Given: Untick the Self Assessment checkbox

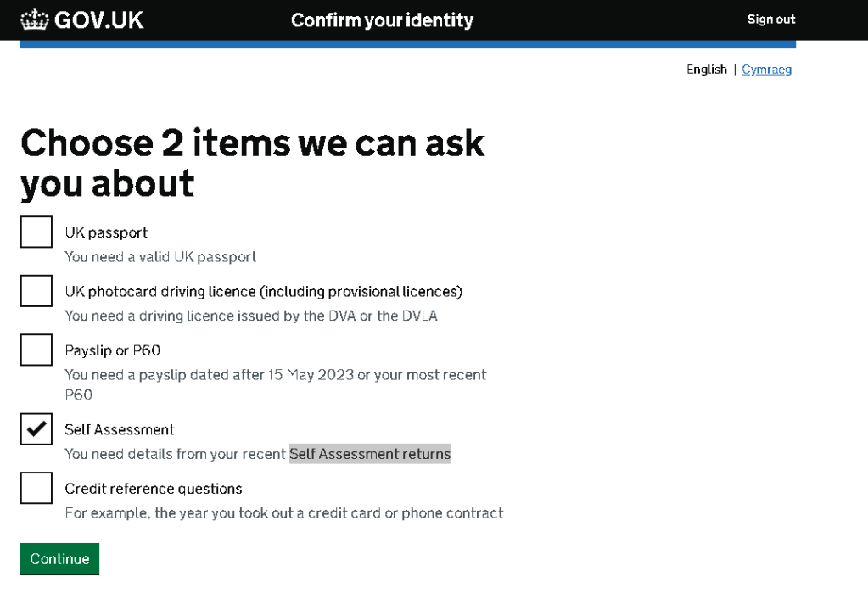Looking at the screenshot, I should (x=36, y=429).
